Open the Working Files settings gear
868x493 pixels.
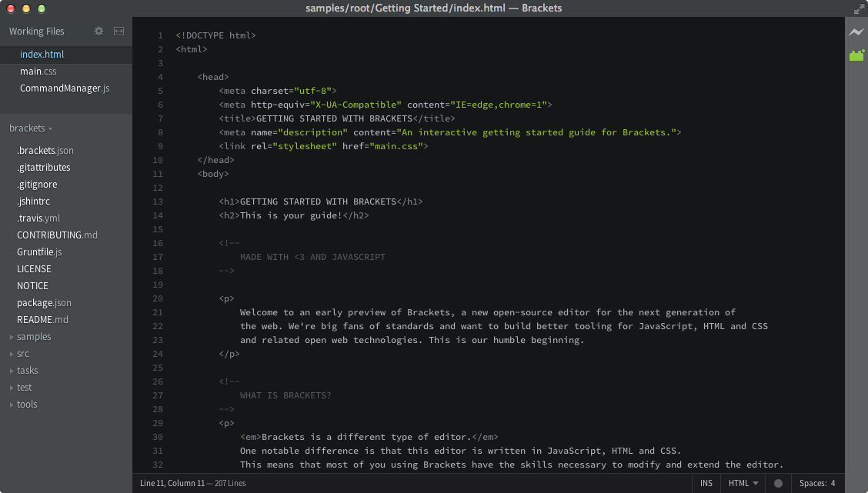coord(98,31)
